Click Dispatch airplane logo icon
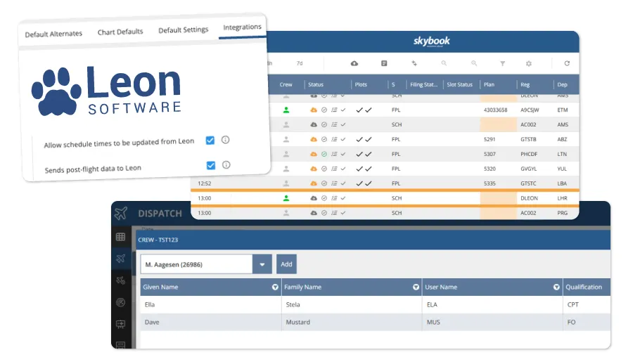 pos(121,213)
